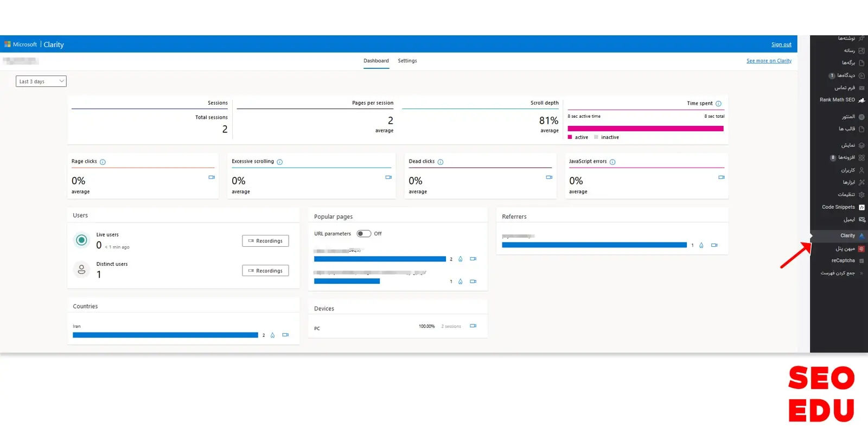Switch to the Settings tab
The height and width of the screenshot is (434, 868).
point(407,61)
